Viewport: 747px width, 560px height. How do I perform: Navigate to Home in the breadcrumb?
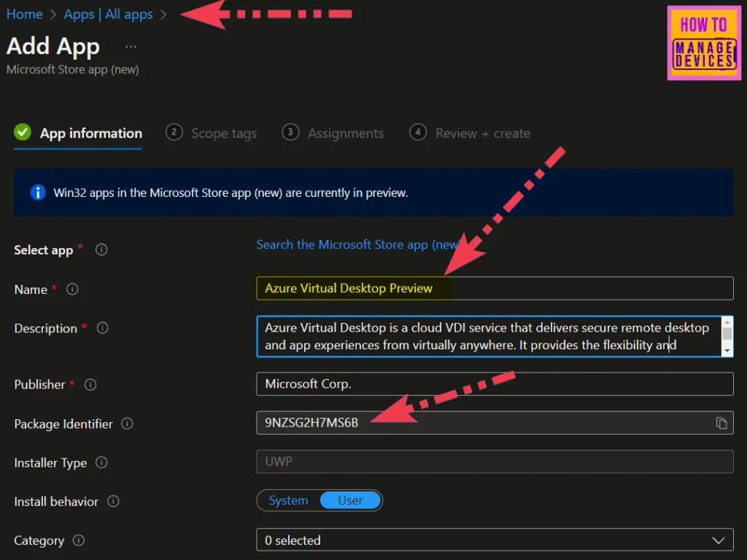tap(24, 15)
